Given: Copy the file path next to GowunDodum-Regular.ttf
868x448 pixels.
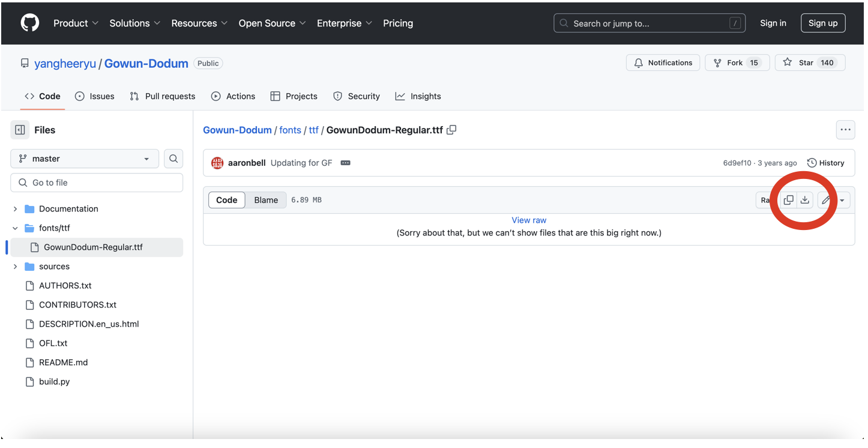Looking at the screenshot, I should [452, 130].
